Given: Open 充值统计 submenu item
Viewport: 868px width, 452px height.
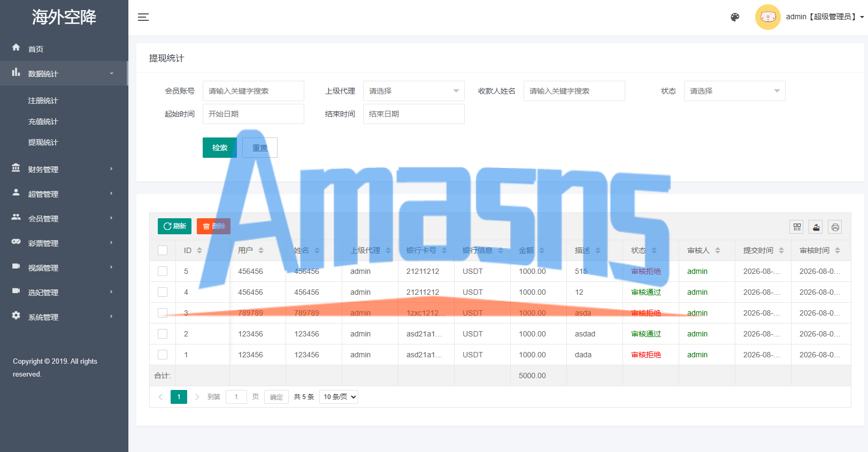Looking at the screenshot, I should (43, 121).
